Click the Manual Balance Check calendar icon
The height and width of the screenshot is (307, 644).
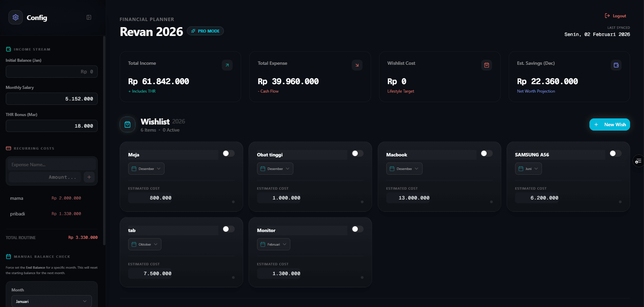coord(8,256)
